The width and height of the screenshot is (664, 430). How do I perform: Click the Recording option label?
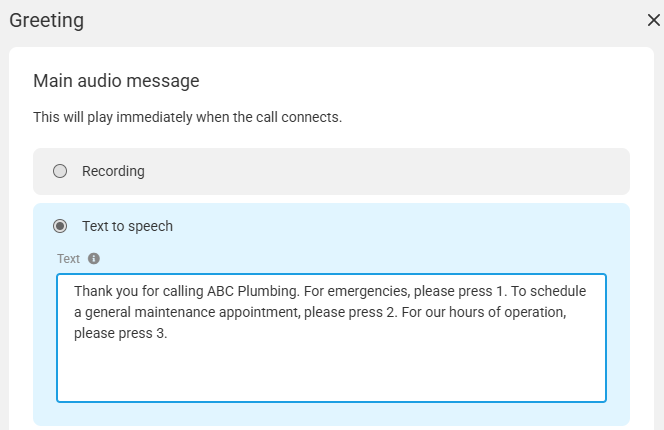coord(113,171)
